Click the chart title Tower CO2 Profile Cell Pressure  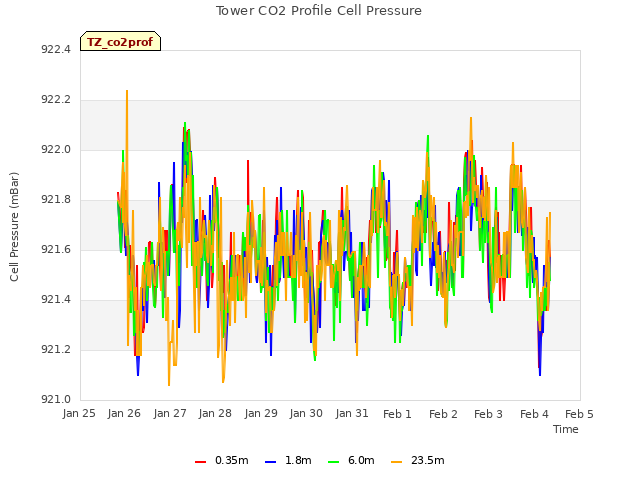click(x=319, y=11)
